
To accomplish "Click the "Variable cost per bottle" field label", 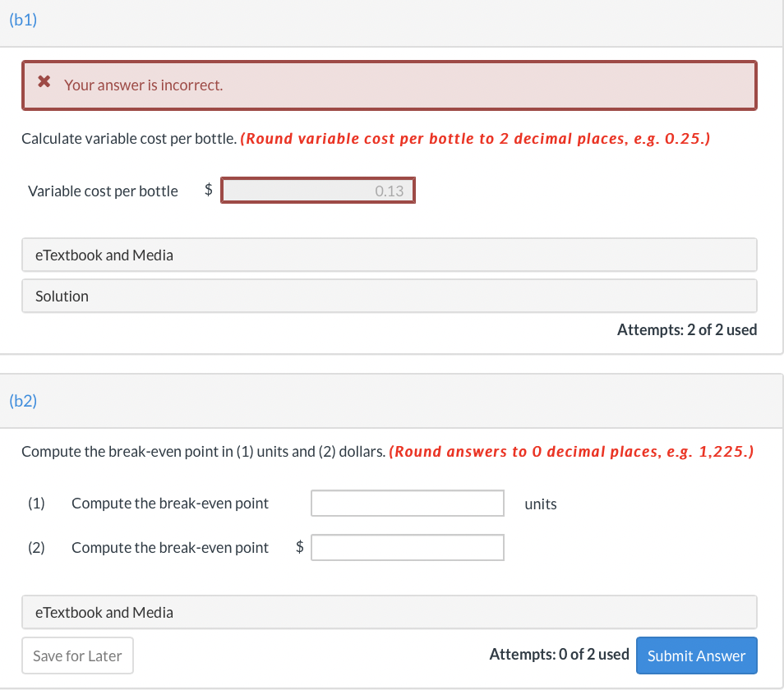I will coord(103,191).
